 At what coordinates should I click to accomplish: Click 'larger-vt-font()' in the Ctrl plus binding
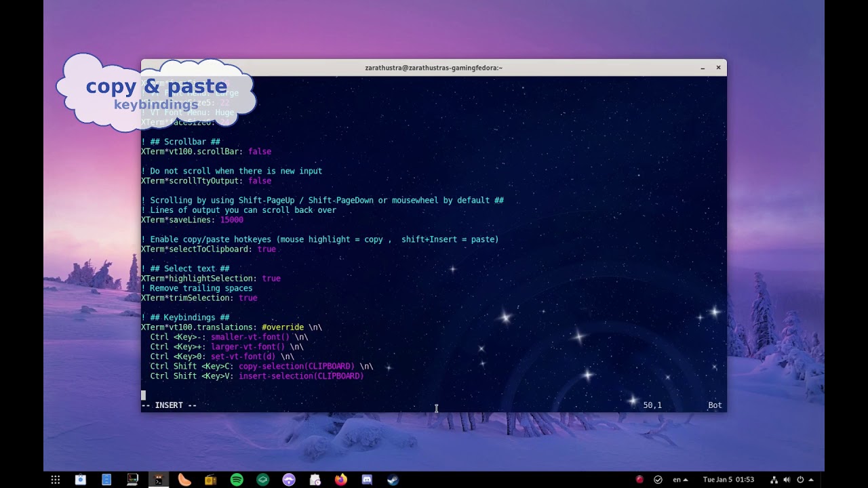248,346
